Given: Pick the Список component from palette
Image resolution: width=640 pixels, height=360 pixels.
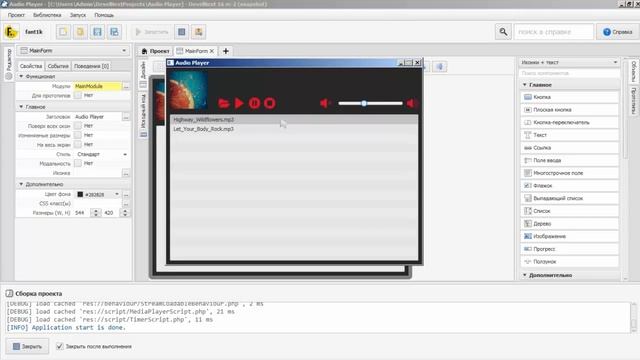Looking at the screenshot, I should pyautogui.click(x=569, y=211).
